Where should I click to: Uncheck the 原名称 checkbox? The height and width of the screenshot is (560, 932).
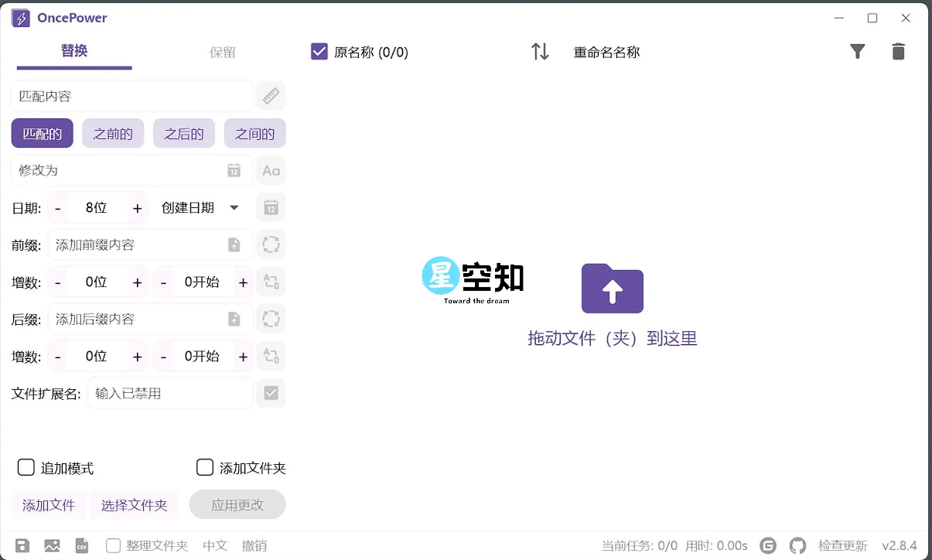pyautogui.click(x=319, y=51)
